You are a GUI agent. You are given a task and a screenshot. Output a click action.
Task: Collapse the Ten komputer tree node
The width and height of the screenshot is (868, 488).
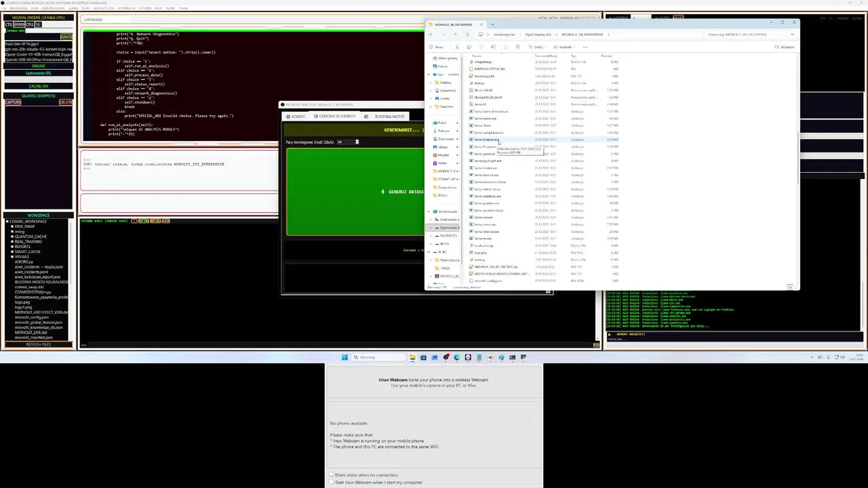pyautogui.click(x=429, y=211)
